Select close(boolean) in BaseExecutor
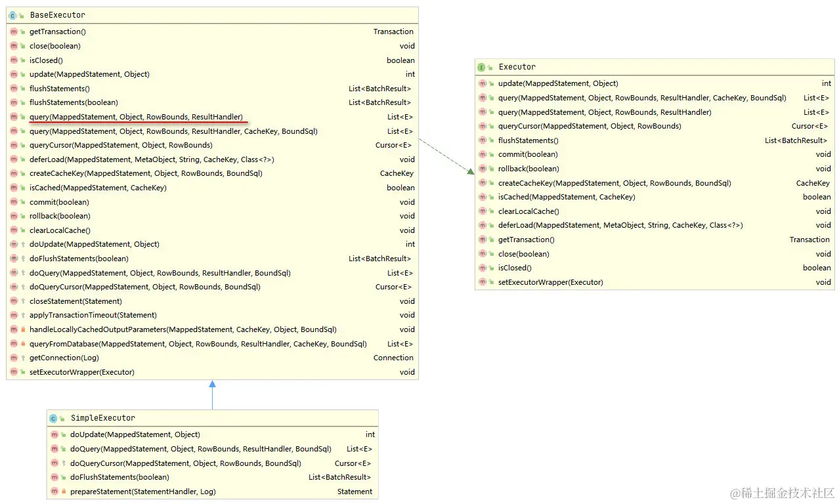Image resolution: width=839 pixels, height=504 pixels. (55, 46)
